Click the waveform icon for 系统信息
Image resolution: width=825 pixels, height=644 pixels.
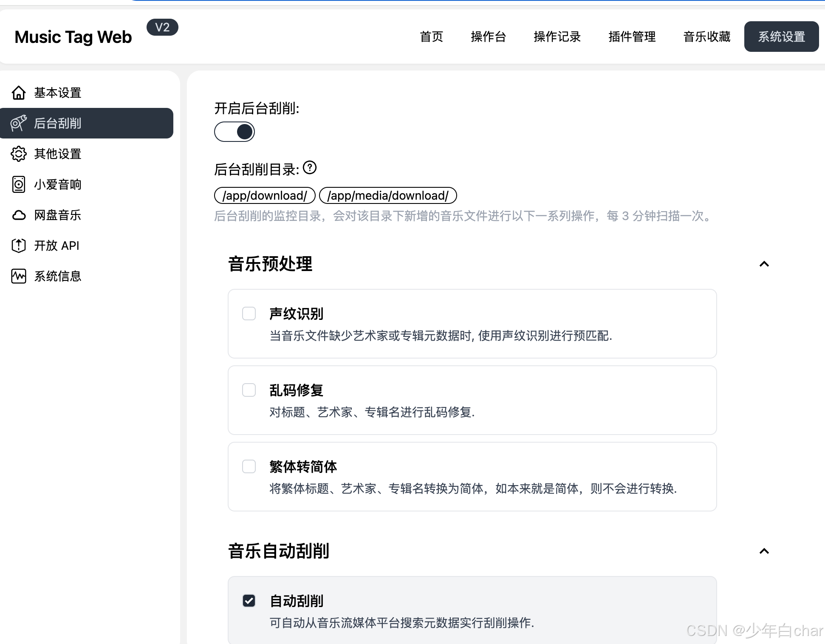tap(19, 276)
